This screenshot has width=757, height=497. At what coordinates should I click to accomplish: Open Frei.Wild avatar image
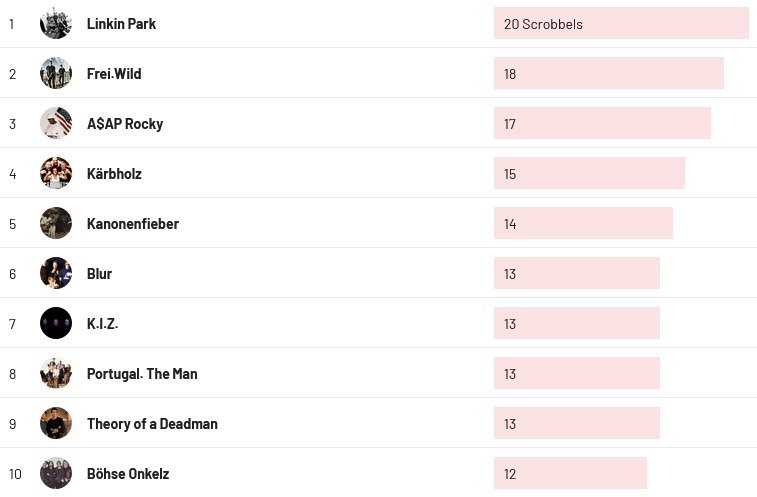tap(56, 73)
